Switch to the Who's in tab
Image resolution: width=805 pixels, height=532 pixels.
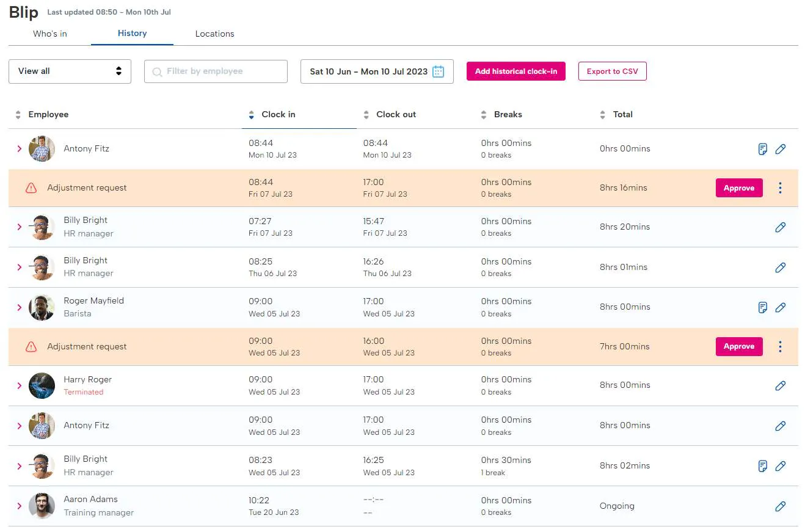point(50,34)
